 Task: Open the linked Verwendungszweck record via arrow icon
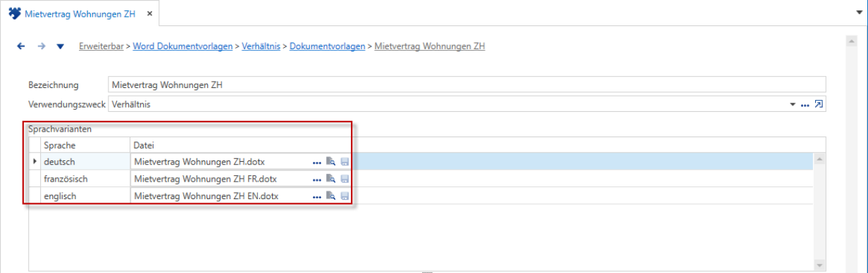819,104
